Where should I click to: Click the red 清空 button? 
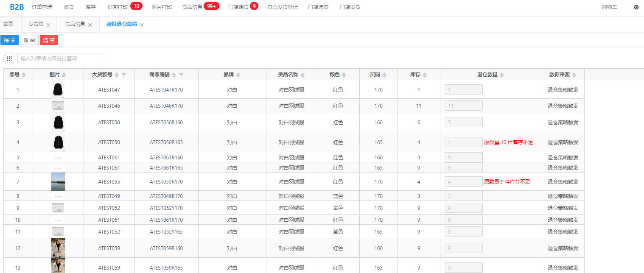click(x=49, y=40)
